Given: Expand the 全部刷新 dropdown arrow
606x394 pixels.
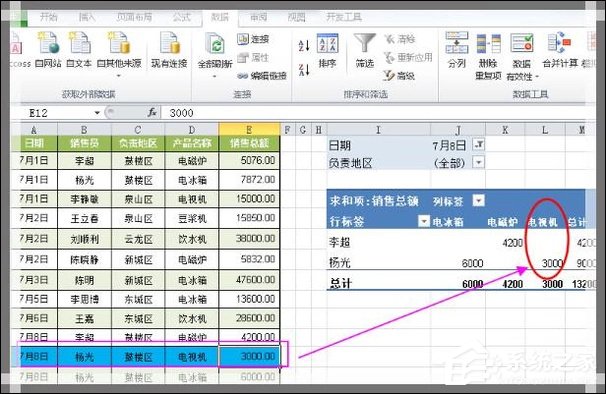Looking at the screenshot, I should click(214, 76).
